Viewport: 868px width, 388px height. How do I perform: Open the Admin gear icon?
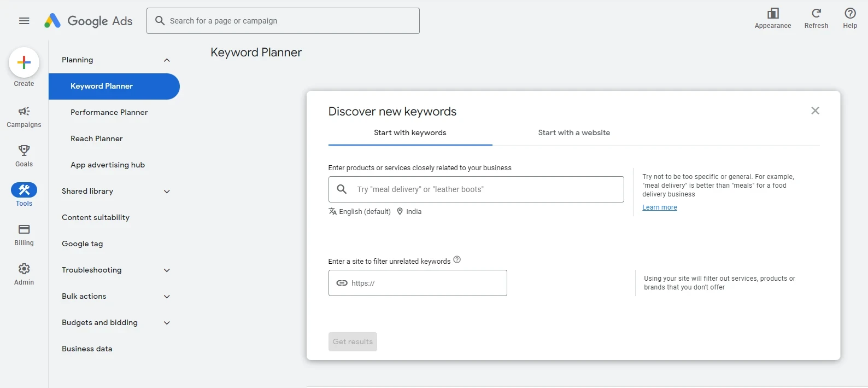(x=24, y=269)
